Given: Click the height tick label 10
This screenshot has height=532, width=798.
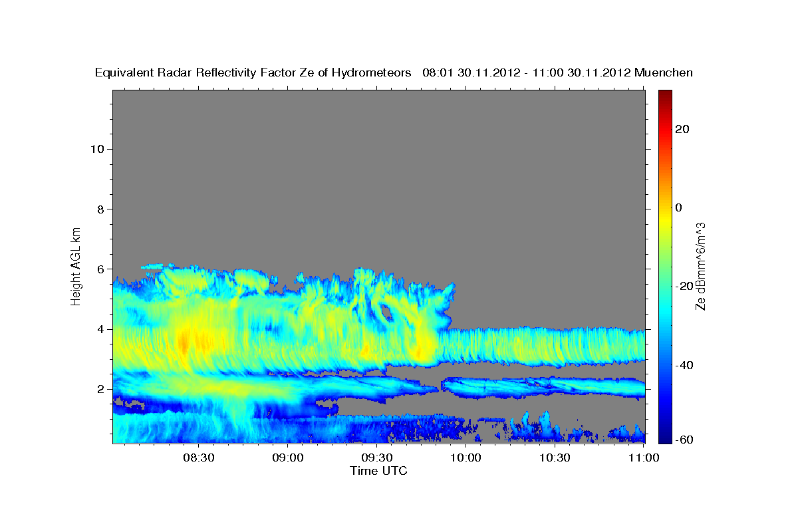Looking at the screenshot, I should (x=98, y=149).
